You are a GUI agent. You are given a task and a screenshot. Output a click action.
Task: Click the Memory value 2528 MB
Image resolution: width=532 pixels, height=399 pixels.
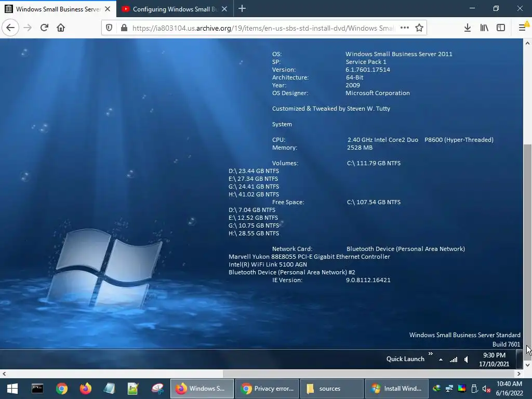(360, 148)
